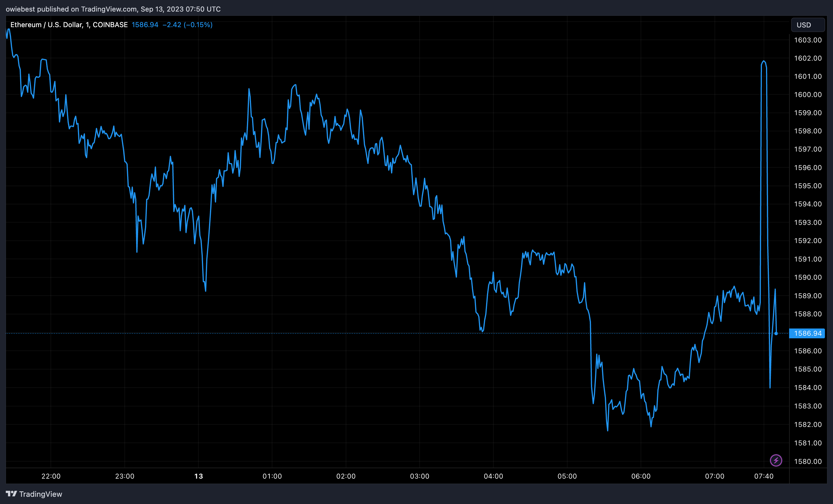Click the 1594.00 price axis label
833x504 pixels.
pyautogui.click(x=808, y=204)
